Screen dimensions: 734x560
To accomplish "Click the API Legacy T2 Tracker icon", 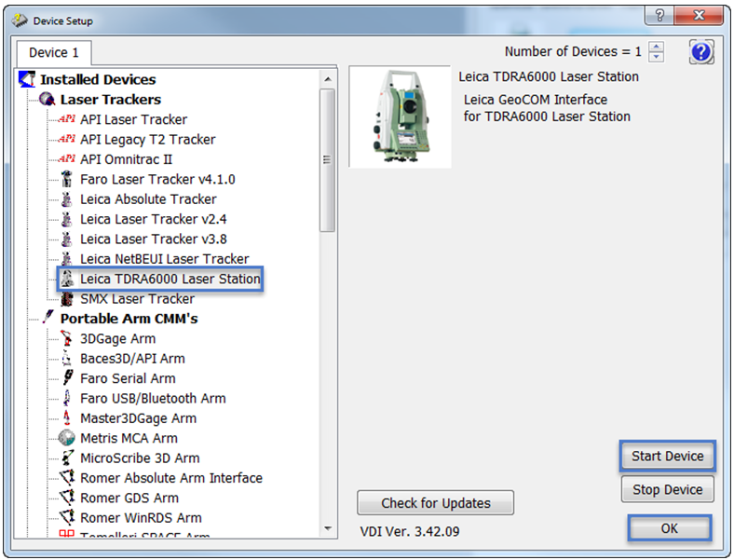I will 67,139.
